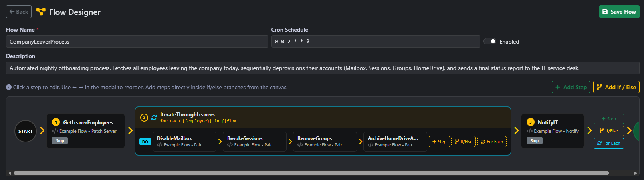
Task: Click step number 1 badge
Action: (x=56, y=122)
